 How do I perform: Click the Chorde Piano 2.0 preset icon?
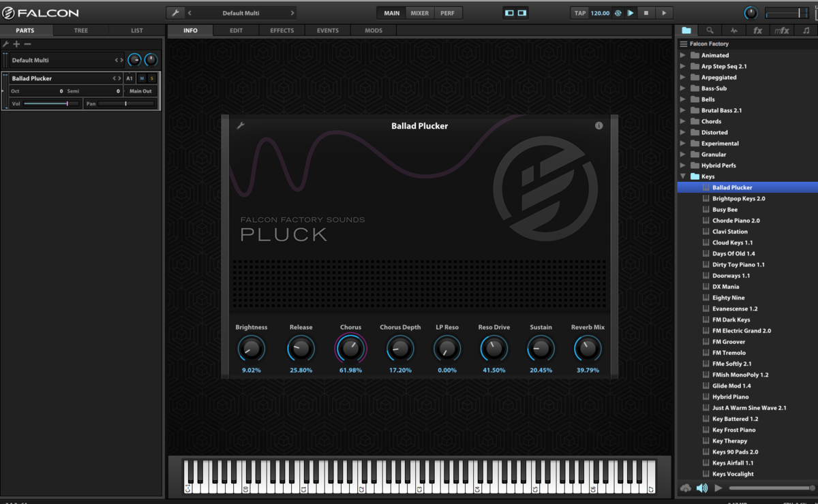point(706,221)
